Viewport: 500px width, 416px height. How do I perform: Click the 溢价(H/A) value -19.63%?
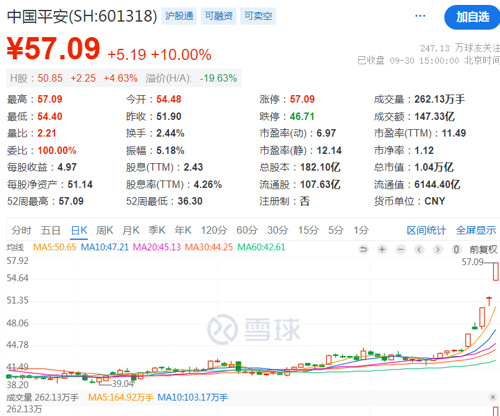click(x=218, y=78)
